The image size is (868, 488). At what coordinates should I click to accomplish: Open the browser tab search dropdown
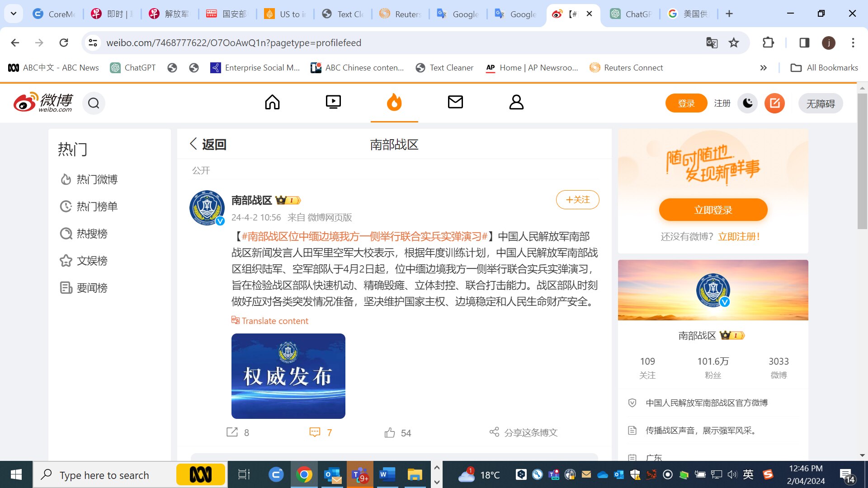(13, 14)
